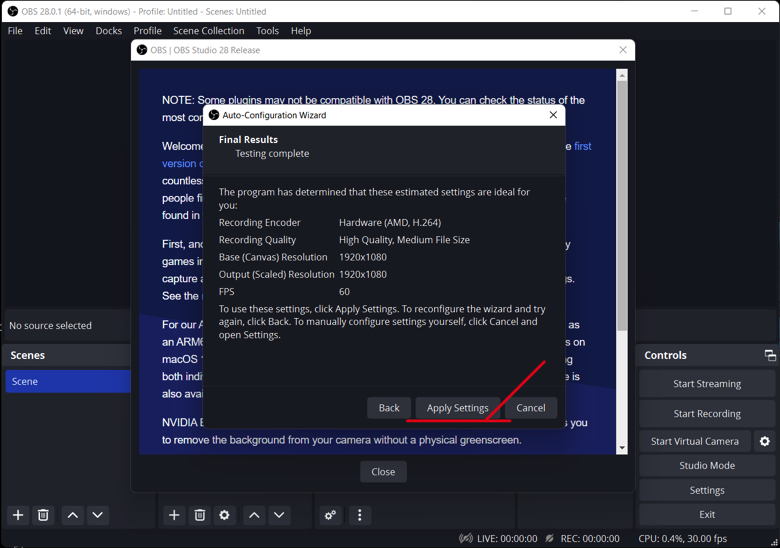
Task: Select the 'Scene' entry in the Scenes list
Action: coord(68,381)
